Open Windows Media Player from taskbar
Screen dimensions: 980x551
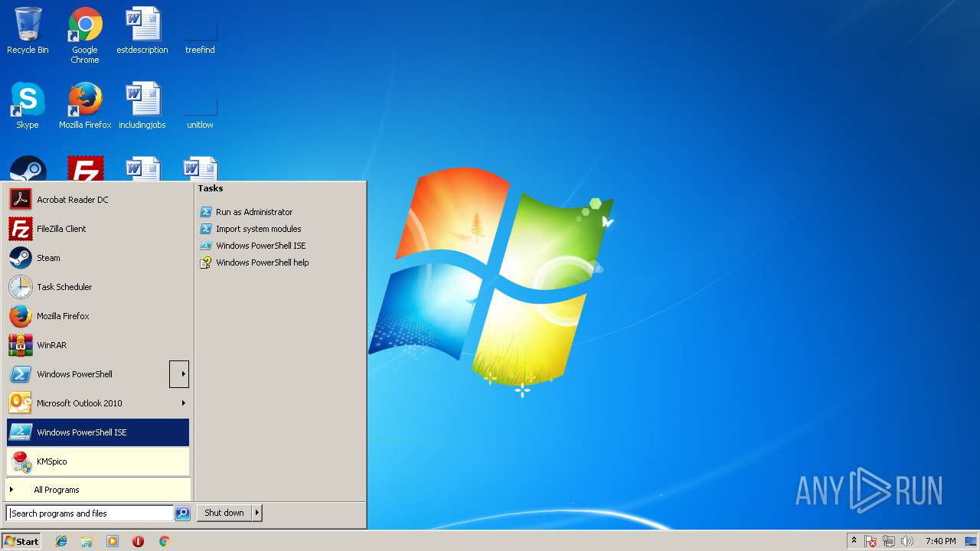point(113,541)
